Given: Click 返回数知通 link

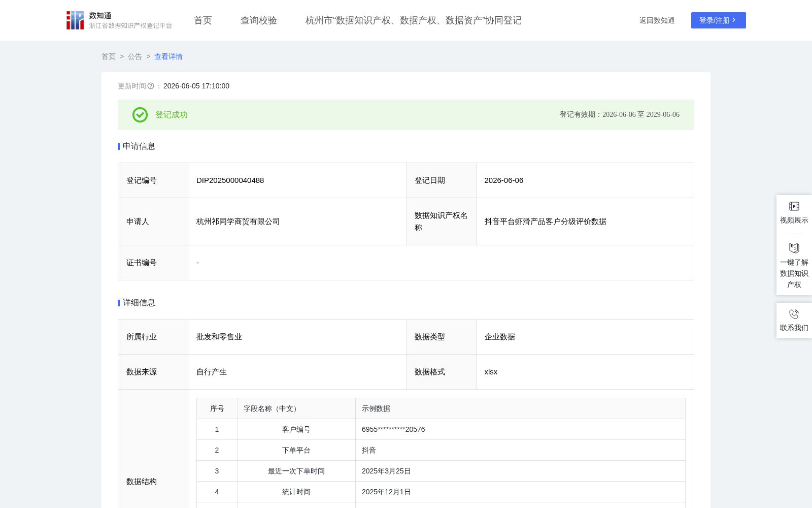Looking at the screenshot, I should 657,20.
